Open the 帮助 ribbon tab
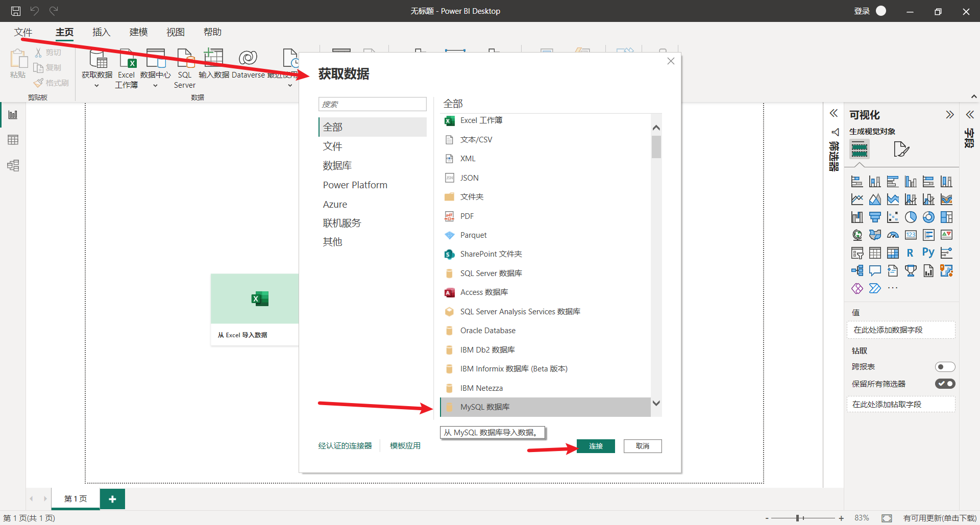 [x=212, y=32]
